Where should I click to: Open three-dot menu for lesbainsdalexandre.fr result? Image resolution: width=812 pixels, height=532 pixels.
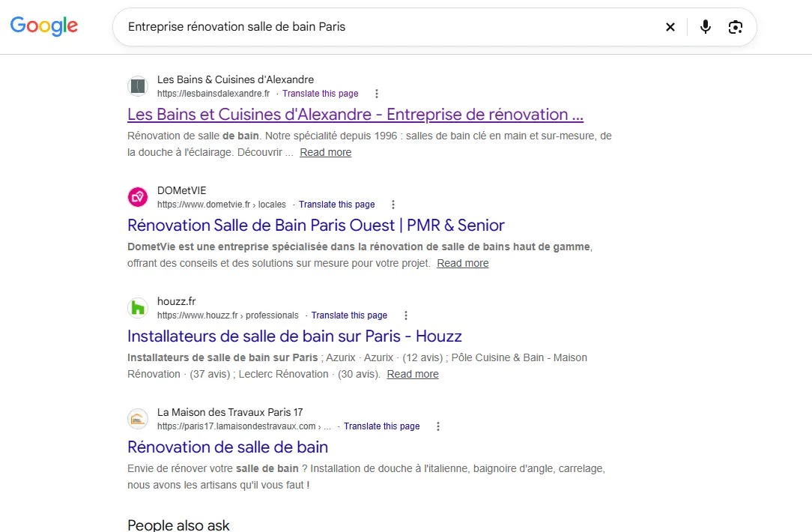coord(377,94)
